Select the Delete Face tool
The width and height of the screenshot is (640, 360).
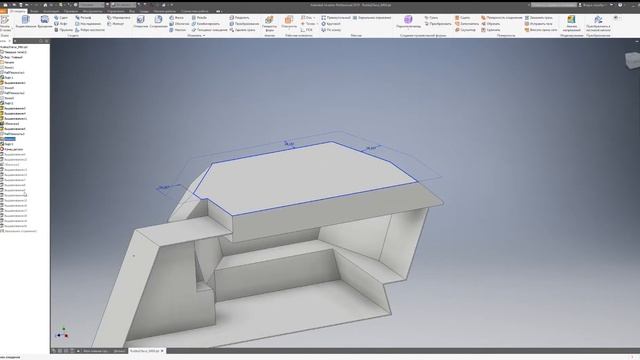pyautogui.click(x=242, y=30)
